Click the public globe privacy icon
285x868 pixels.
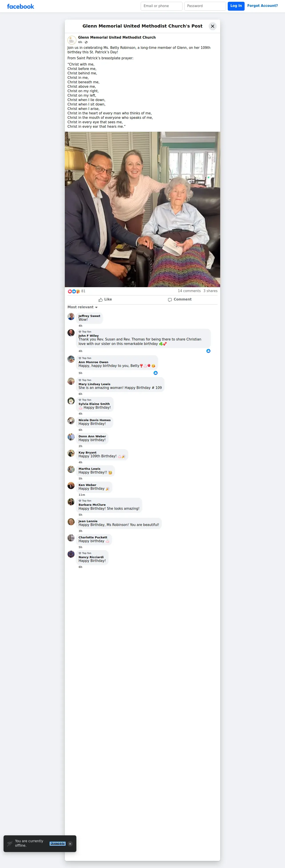(x=86, y=42)
